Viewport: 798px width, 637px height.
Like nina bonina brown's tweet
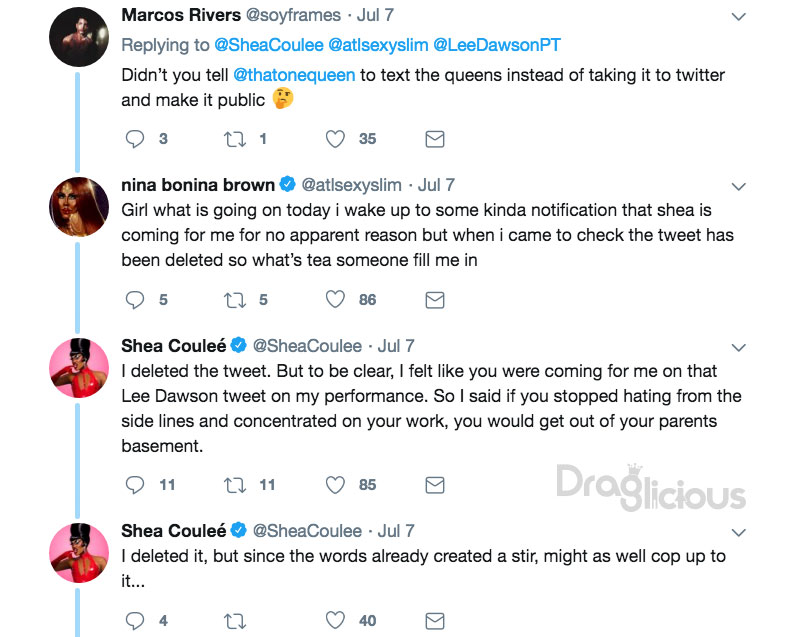(x=335, y=300)
